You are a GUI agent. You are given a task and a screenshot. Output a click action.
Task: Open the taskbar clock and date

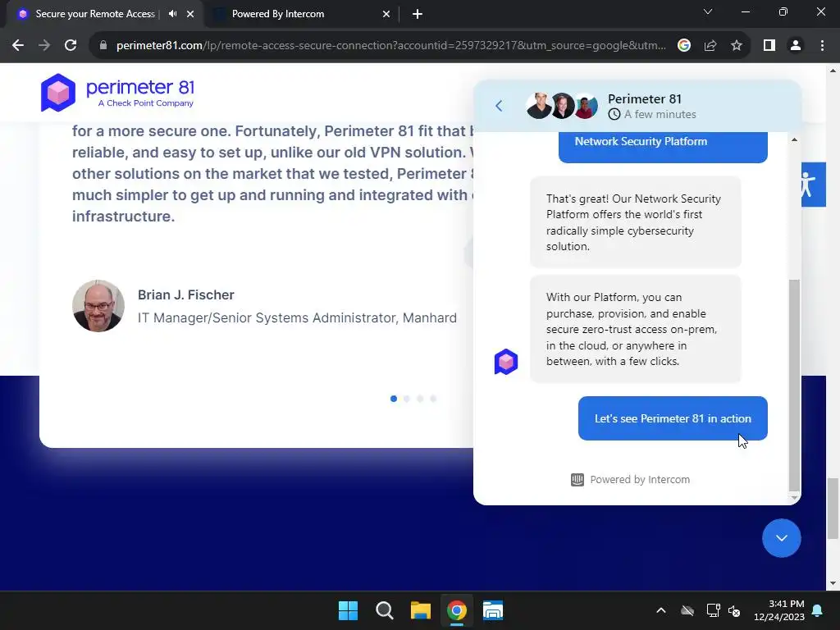[x=779, y=610]
